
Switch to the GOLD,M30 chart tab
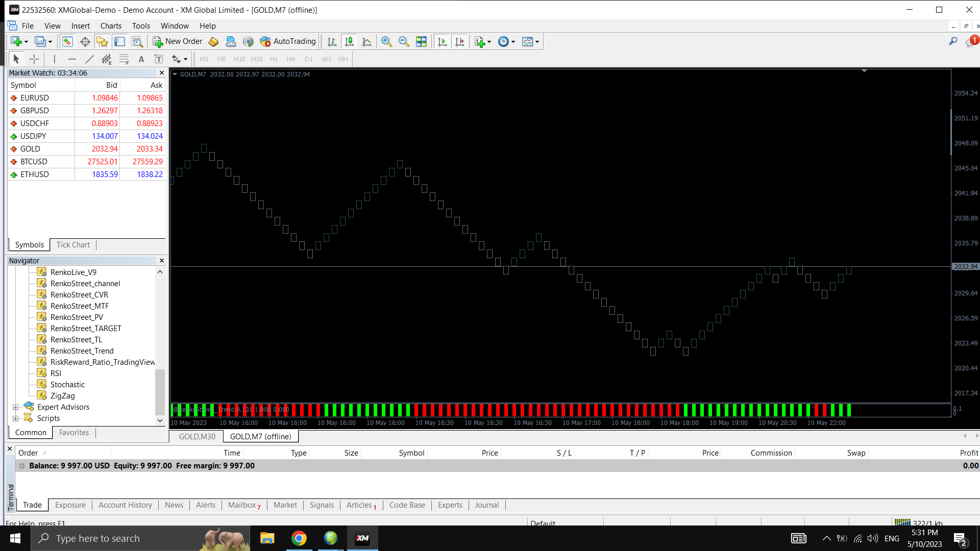pos(197,436)
